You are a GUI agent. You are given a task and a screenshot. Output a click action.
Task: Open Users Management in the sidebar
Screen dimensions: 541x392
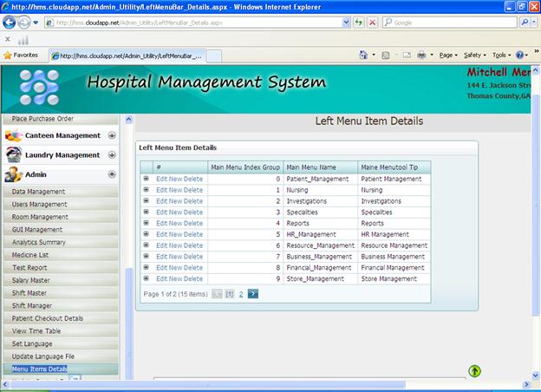40,205
